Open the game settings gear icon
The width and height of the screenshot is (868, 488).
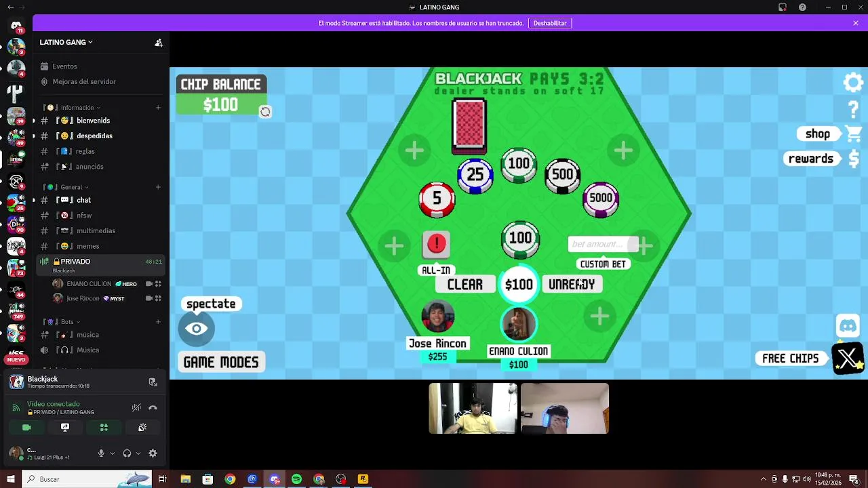[x=853, y=83]
